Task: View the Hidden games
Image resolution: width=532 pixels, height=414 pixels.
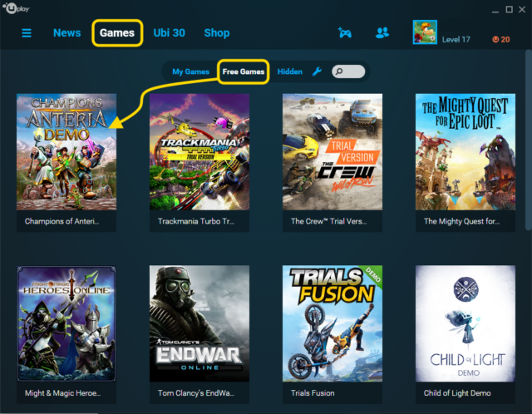Action: pos(290,71)
